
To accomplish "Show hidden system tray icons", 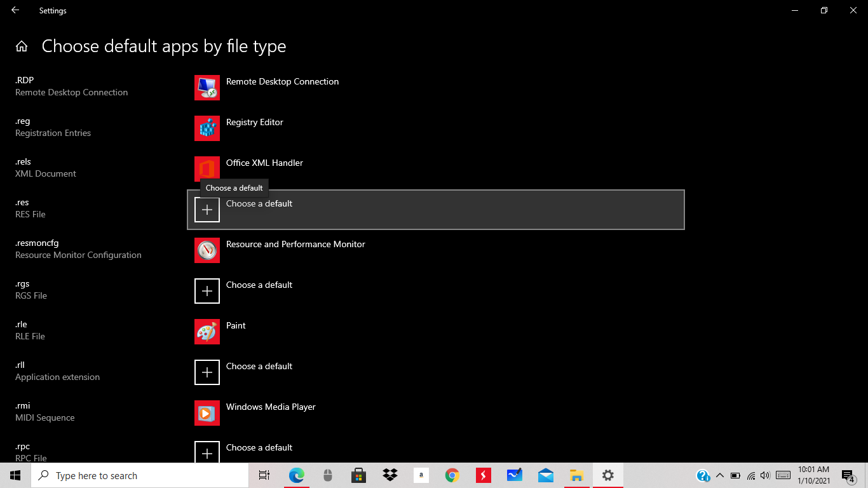I will click(720, 475).
